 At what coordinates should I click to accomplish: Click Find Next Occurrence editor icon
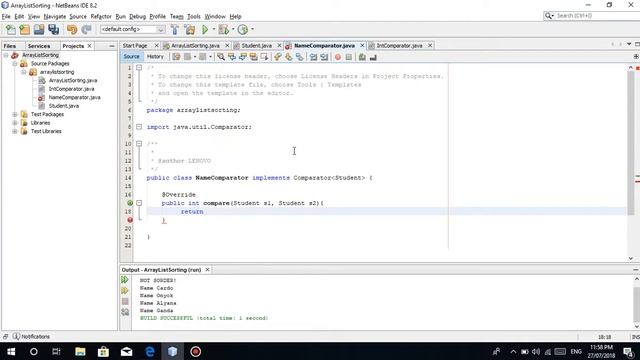point(243,57)
